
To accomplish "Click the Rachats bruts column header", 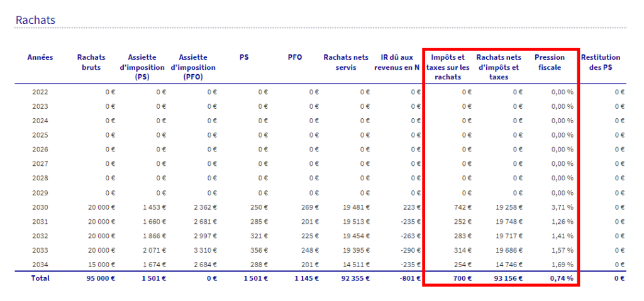I will [x=91, y=62].
